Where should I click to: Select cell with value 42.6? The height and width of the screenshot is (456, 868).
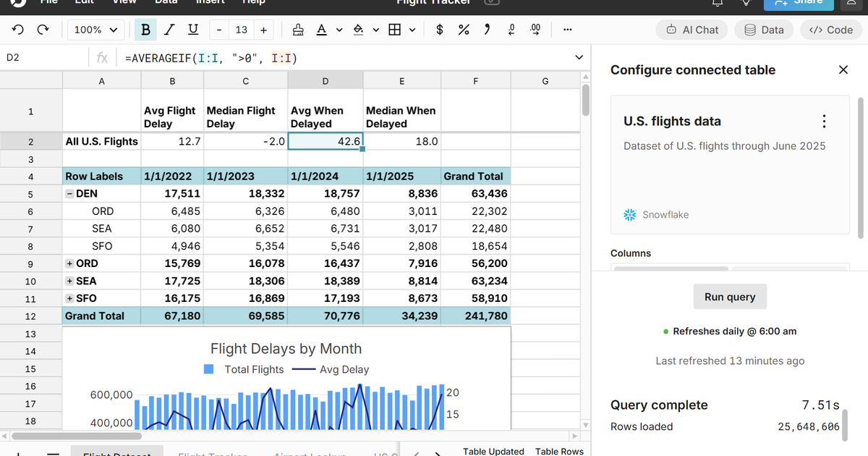(325, 141)
